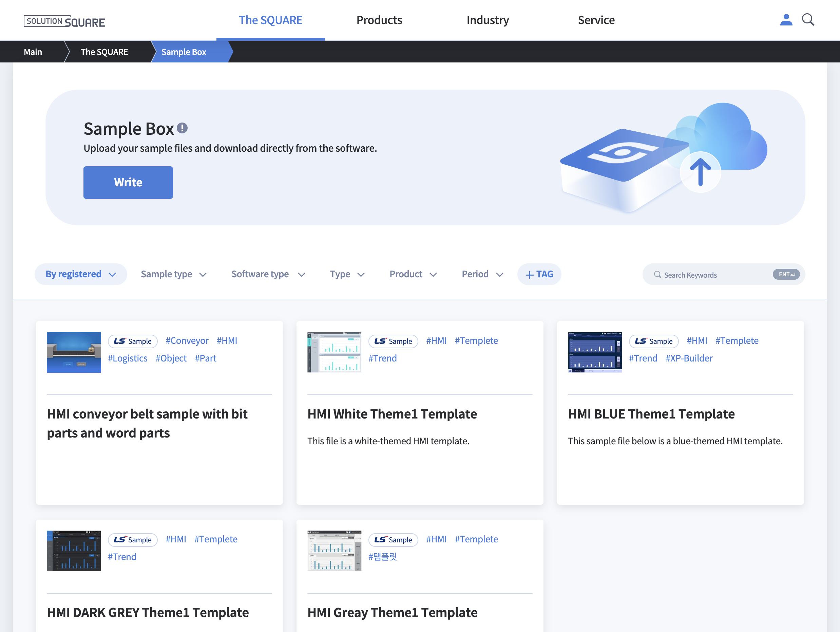Click the ENT enter badge in search

(786, 274)
